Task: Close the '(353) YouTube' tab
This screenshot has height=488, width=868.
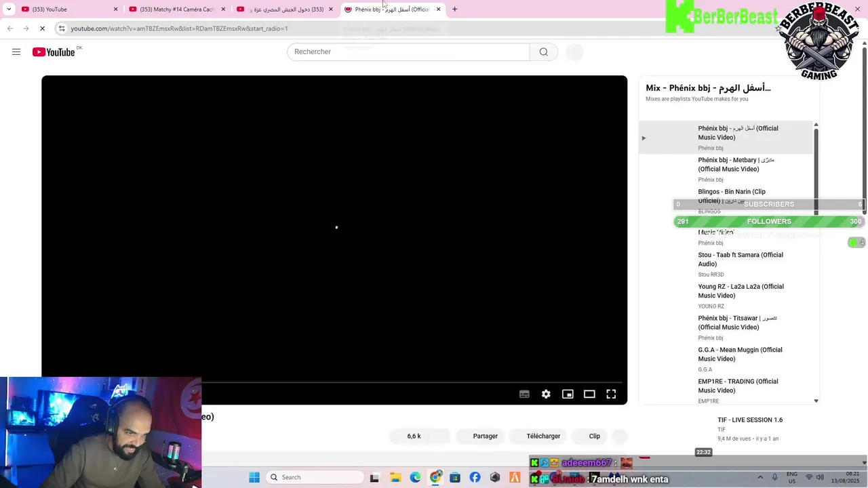Action: tap(115, 9)
